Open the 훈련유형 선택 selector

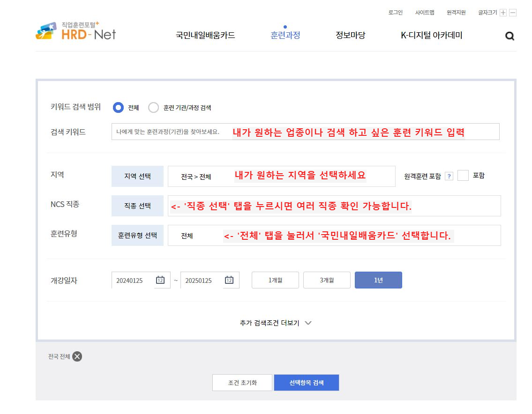pos(137,235)
